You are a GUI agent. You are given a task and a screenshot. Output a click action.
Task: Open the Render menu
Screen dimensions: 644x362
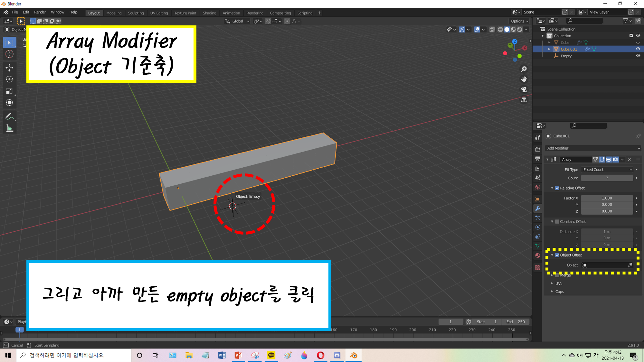[40, 12]
